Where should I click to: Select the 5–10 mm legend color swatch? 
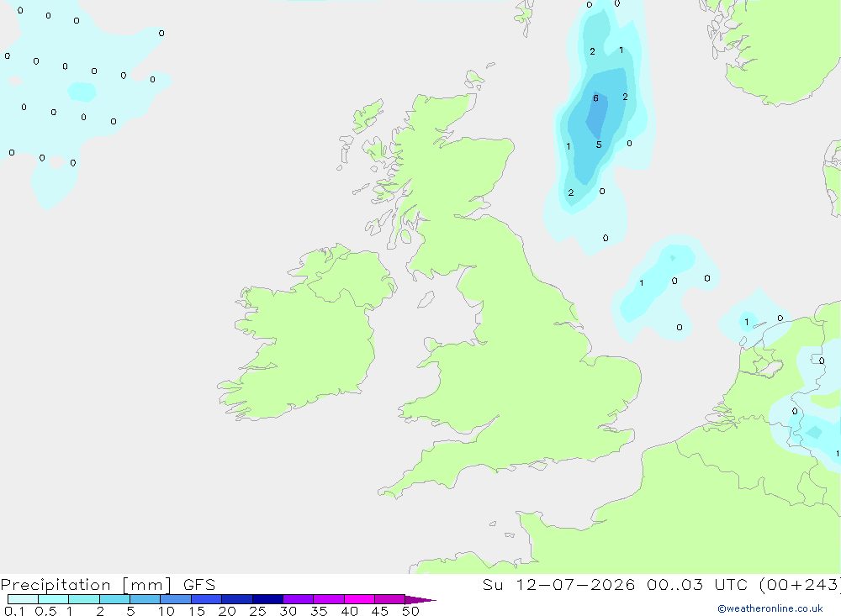tap(145, 599)
